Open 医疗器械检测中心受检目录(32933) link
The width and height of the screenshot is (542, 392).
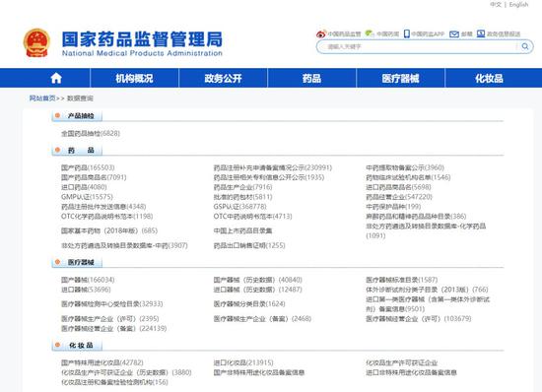click(x=112, y=304)
